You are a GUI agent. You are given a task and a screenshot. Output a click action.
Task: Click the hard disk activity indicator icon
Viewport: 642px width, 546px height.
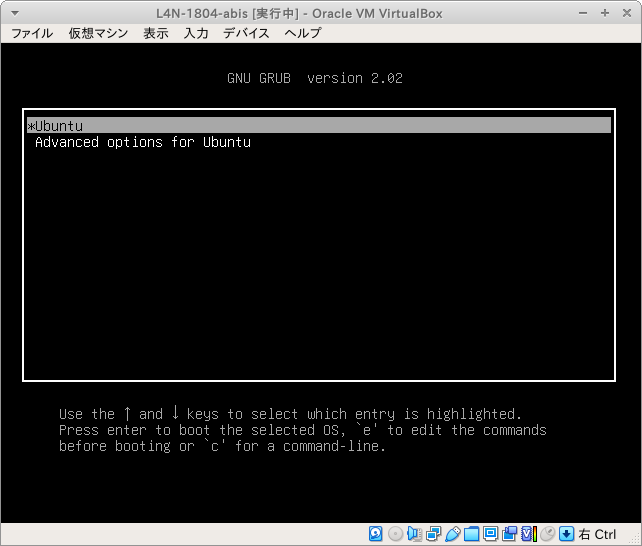376,534
